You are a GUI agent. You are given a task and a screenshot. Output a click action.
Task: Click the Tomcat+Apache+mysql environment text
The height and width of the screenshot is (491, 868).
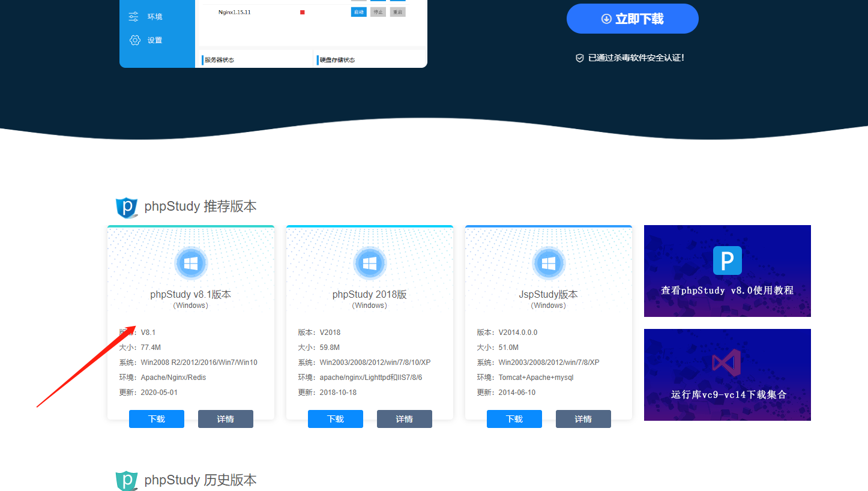click(x=536, y=378)
